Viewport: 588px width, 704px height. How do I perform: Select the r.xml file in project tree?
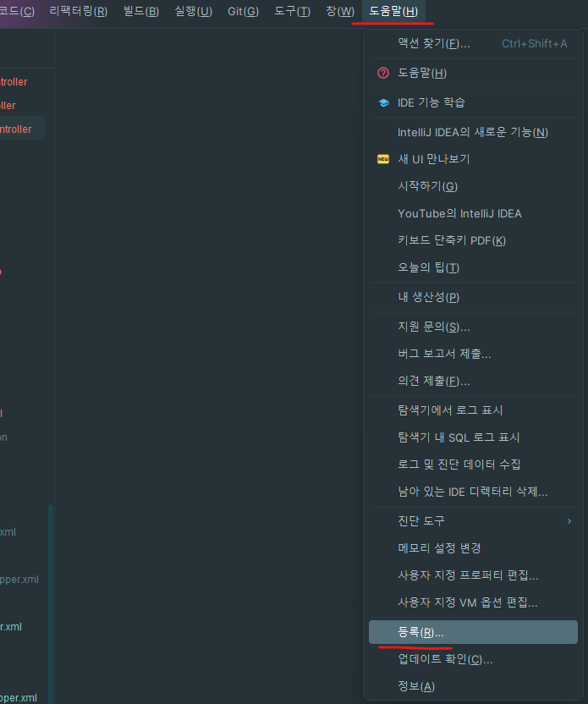point(11,627)
